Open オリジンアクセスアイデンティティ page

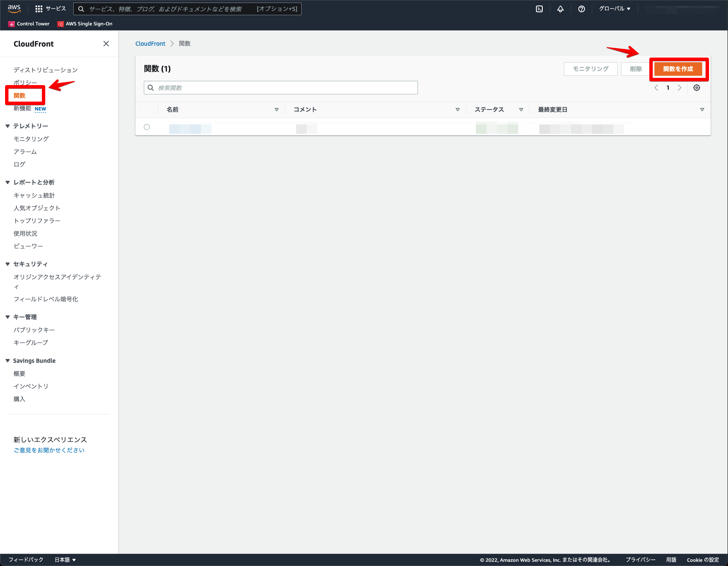58,282
